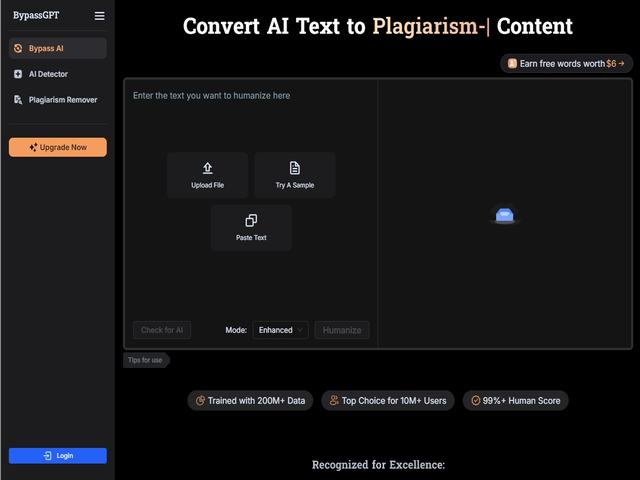Click into the humanize text input area
The image size is (640, 480).
(250, 120)
